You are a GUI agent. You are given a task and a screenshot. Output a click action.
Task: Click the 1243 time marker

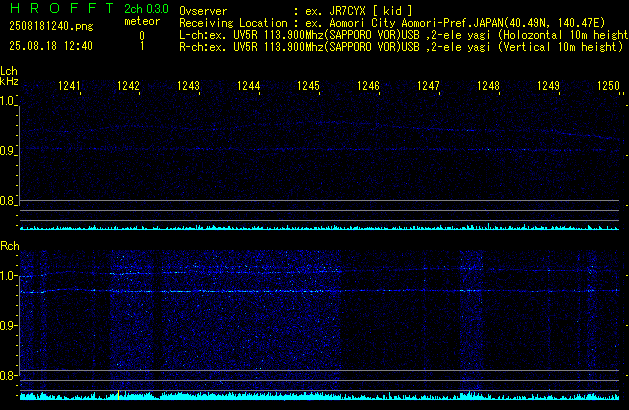[x=189, y=86]
